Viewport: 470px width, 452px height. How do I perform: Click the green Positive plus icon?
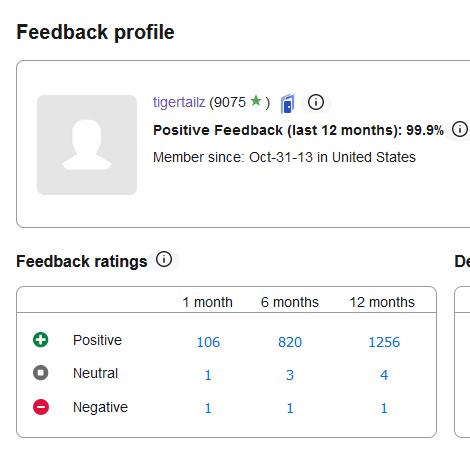[41, 340]
